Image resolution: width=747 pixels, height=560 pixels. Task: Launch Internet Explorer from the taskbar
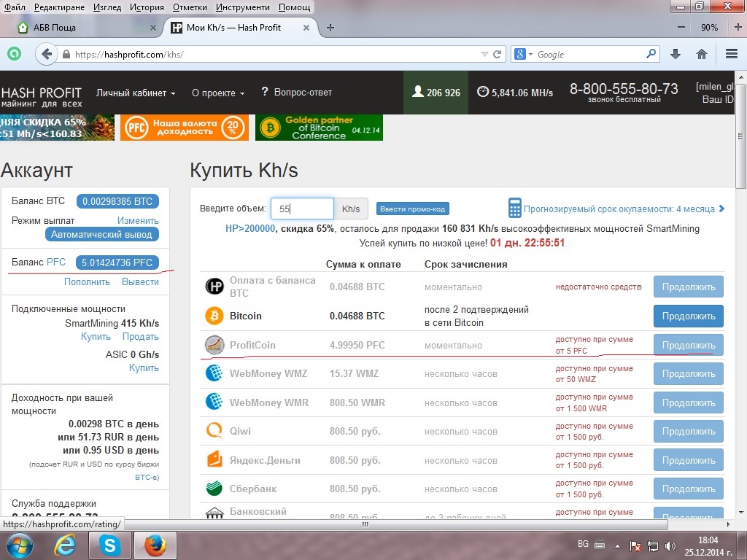point(65,545)
